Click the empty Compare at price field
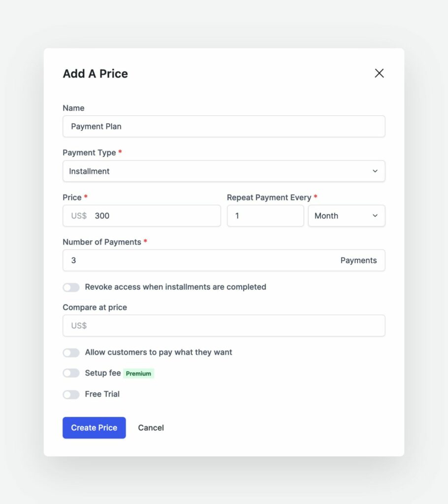Viewport: 448px width, 504px height. coord(197,325)
